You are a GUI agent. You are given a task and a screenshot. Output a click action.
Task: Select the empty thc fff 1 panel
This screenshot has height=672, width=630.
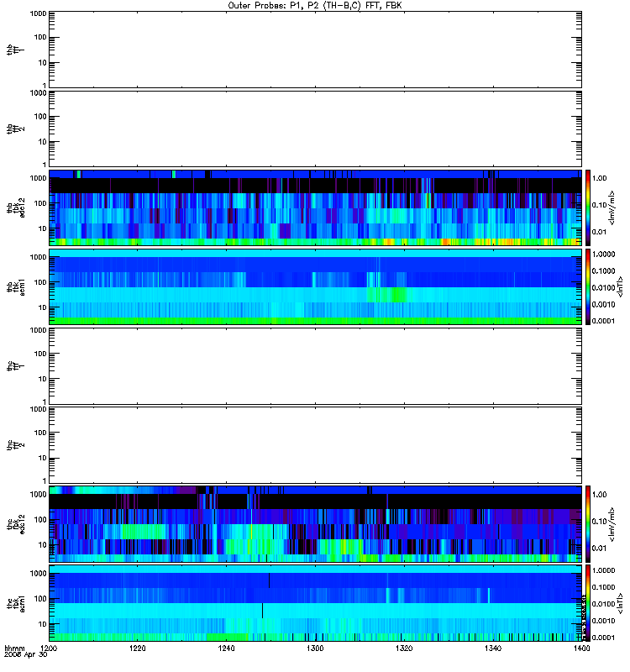click(x=315, y=366)
